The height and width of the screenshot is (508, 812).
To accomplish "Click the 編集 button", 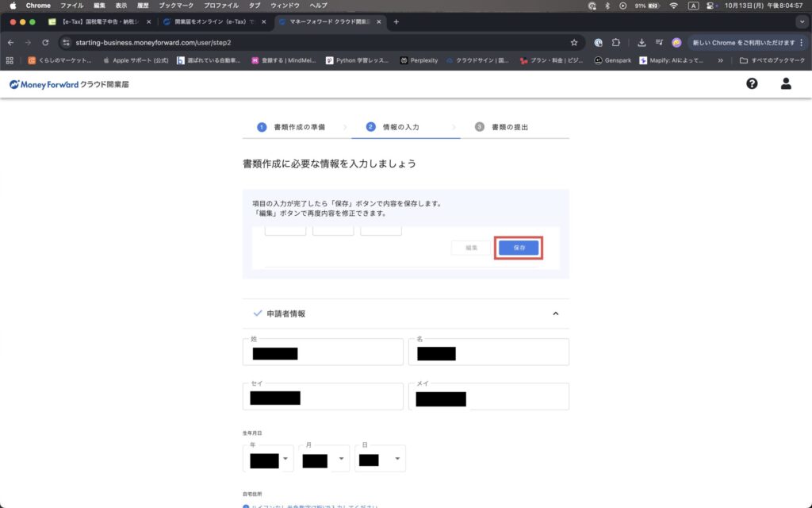I will tap(471, 248).
